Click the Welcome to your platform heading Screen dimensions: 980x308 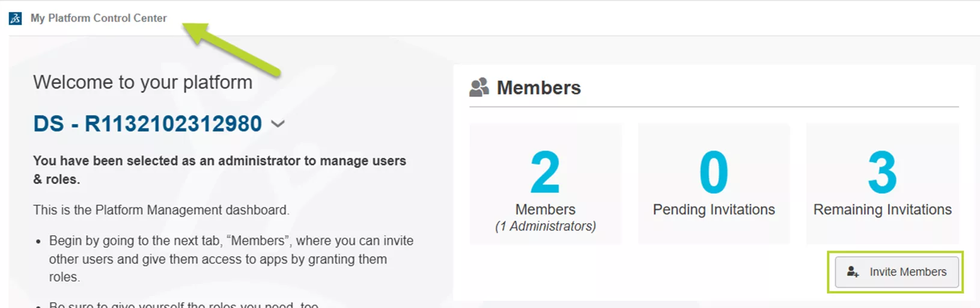142,82
